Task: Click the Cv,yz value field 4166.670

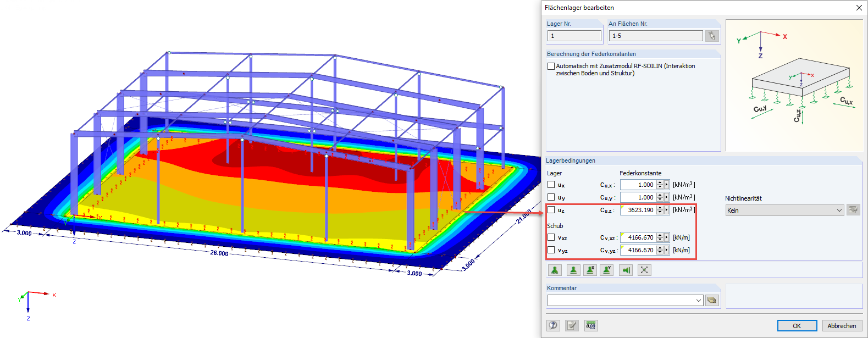Action: (x=638, y=250)
